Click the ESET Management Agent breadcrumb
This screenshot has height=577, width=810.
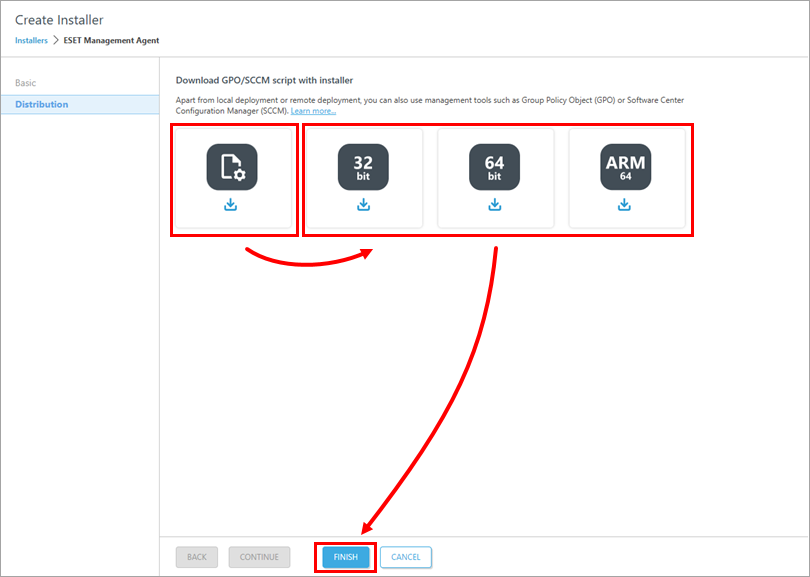110,40
